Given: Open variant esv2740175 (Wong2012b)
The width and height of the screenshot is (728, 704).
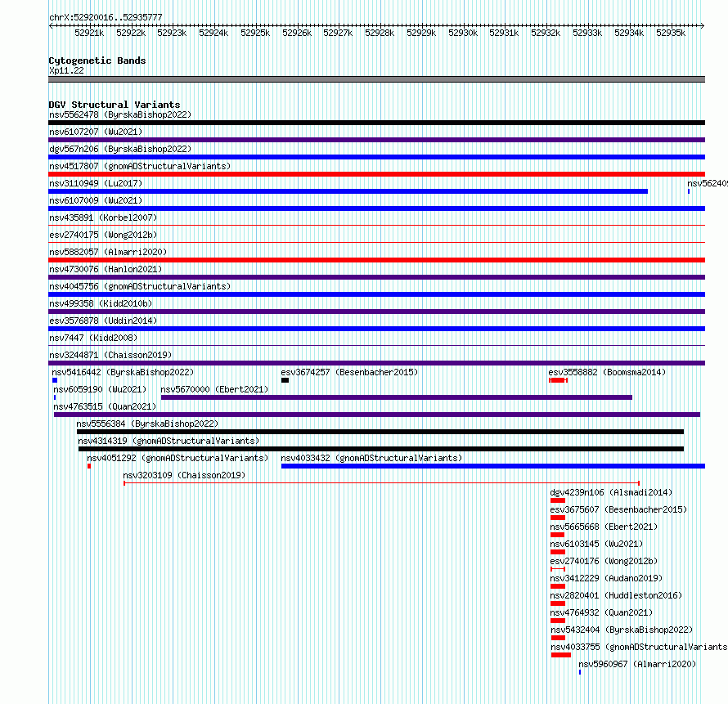Looking at the screenshot, I should [x=103, y=235].
